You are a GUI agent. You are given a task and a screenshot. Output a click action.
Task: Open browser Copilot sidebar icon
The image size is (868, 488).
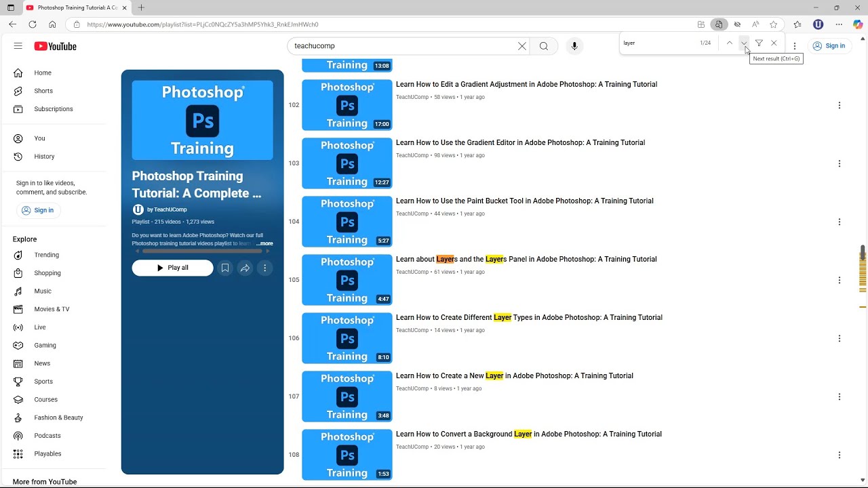858,24
